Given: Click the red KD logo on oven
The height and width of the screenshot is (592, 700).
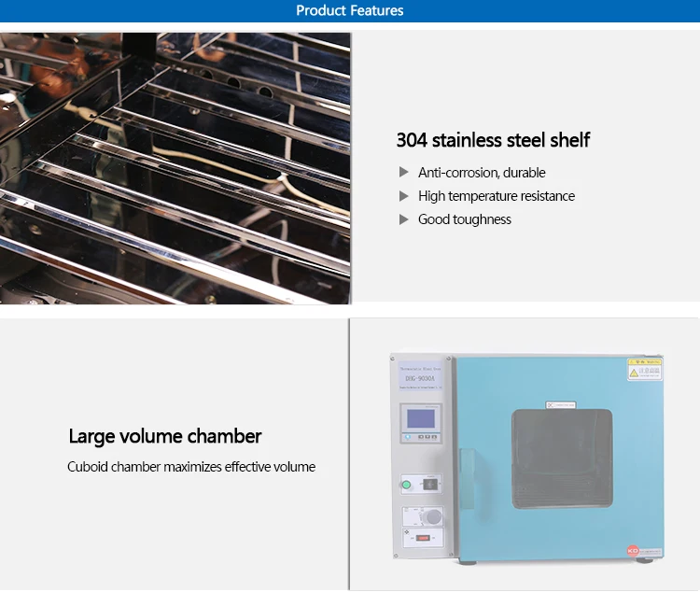Looking at the screenshot, I should [633, 552].
